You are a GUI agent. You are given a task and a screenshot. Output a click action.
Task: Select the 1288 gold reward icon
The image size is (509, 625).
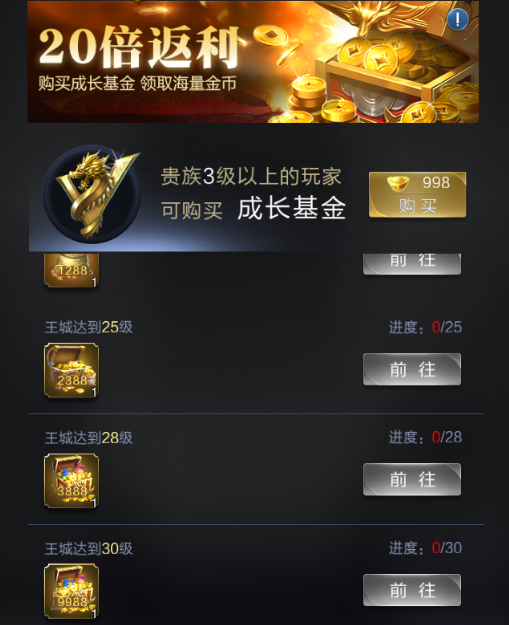(71, 270)
